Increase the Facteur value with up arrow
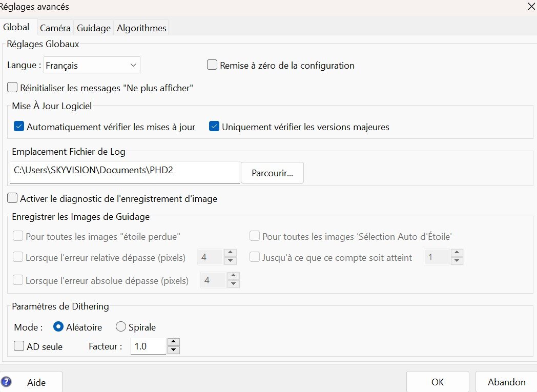The image size is (537, 392). 174,342
